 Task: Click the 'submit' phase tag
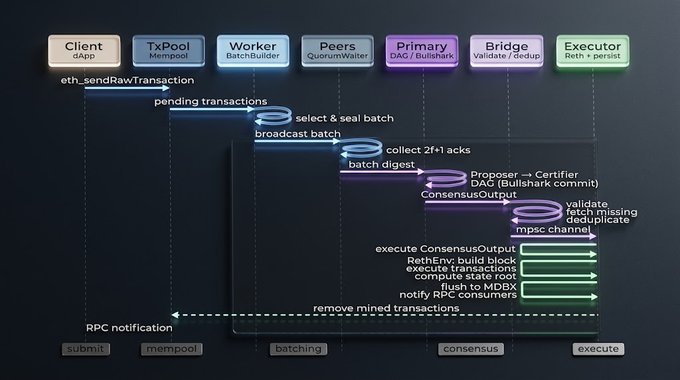(85, 349)
